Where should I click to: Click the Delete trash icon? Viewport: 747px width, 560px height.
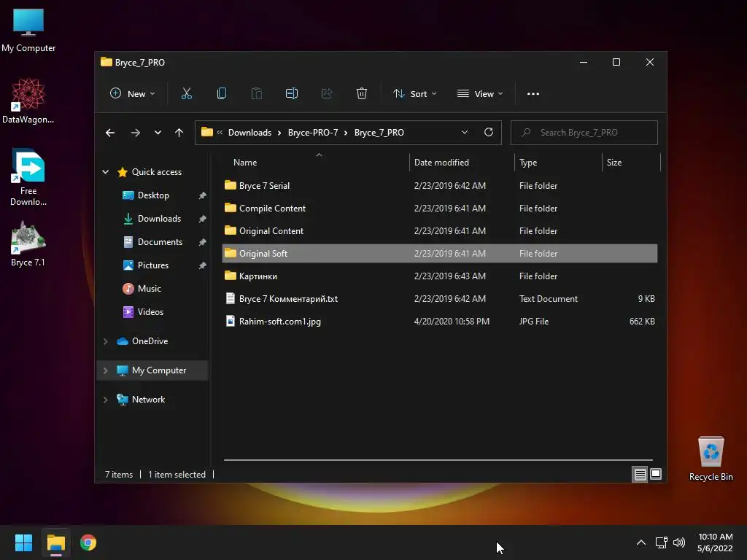pyautogui.click(x=362, y=94)
